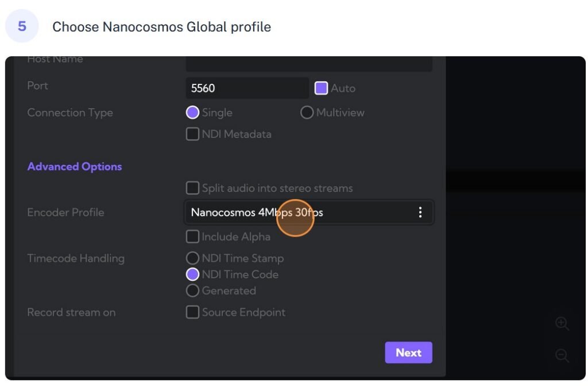Zoom in using the magnifier icon
The image size is (588, 387).
click(x=562, y=323)
